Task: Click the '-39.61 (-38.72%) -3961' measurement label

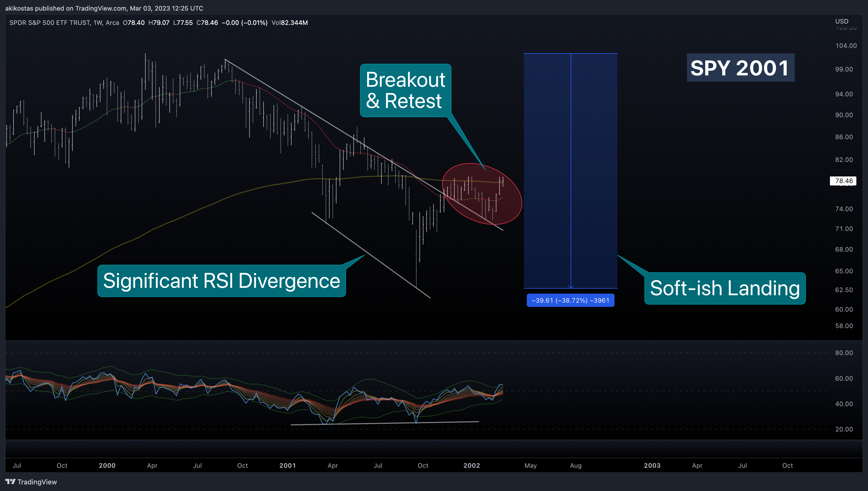Action: pyautogui.click(x=570, y=300)
